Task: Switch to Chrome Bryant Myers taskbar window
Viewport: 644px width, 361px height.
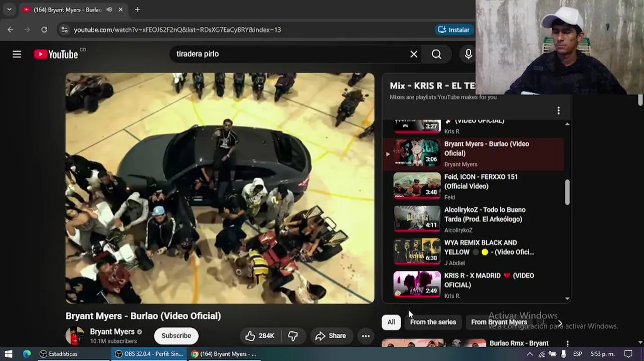Action: [x=224, y=354]
